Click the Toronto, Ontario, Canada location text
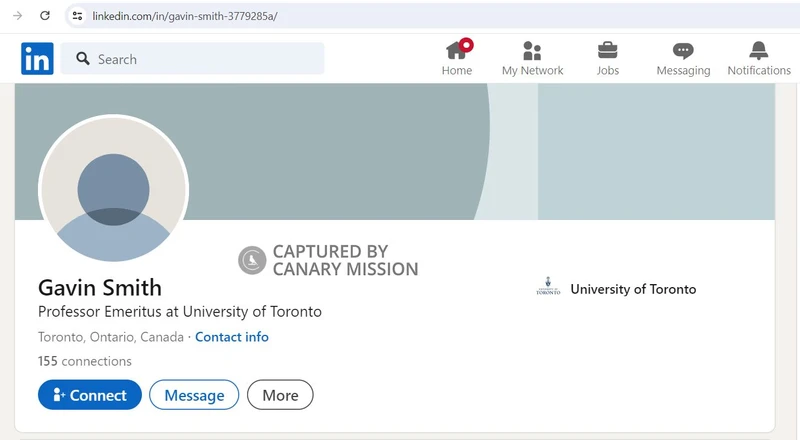This screenshot has height=440, width=800. pyautogui.click(x=111, y=337)
